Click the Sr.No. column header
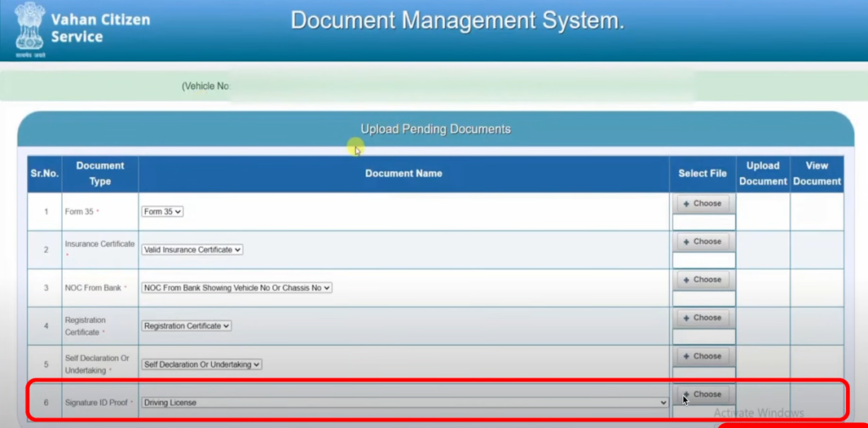The image size is (868, 428). [45, 174]
